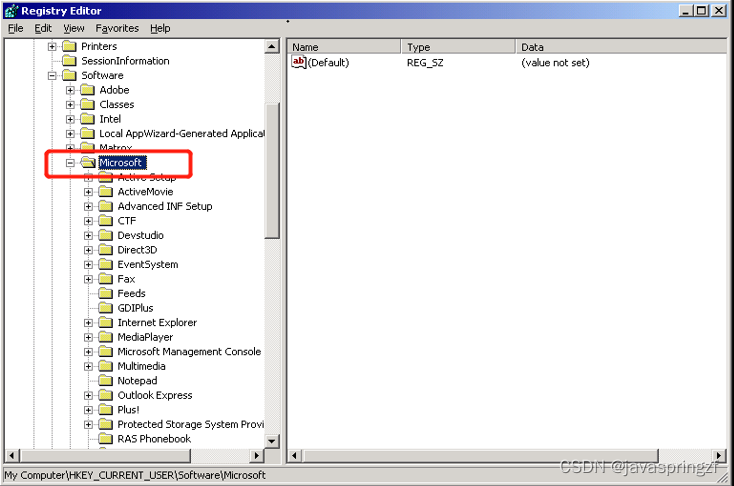
Task: Expand the Classes key
Action: (x=70, y=104)
